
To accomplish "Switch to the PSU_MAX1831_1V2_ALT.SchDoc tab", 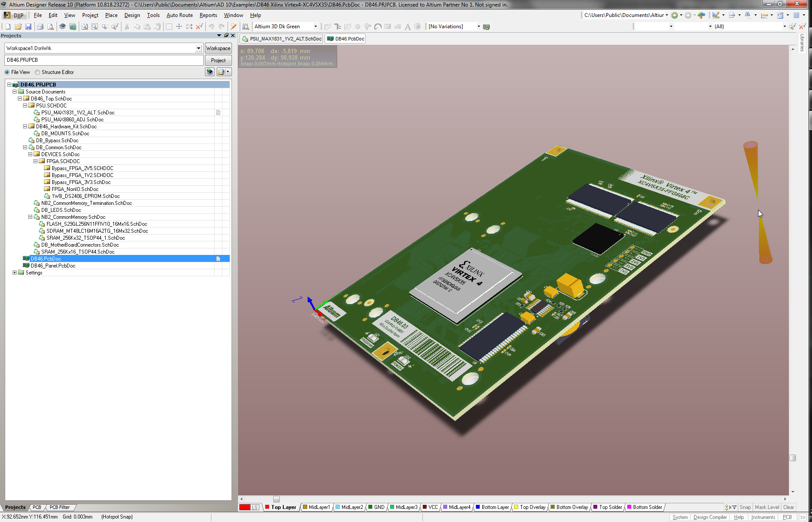I will coord(282,39).
